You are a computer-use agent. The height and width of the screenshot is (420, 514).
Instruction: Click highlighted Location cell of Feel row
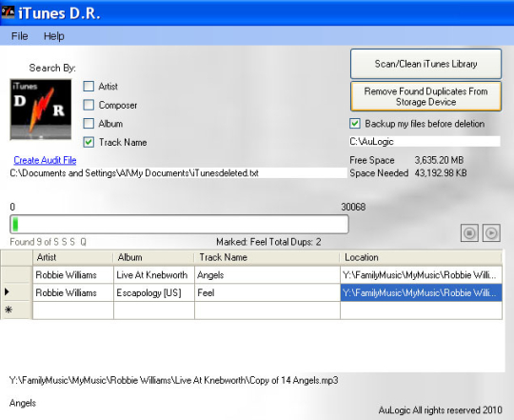(422, 292)
